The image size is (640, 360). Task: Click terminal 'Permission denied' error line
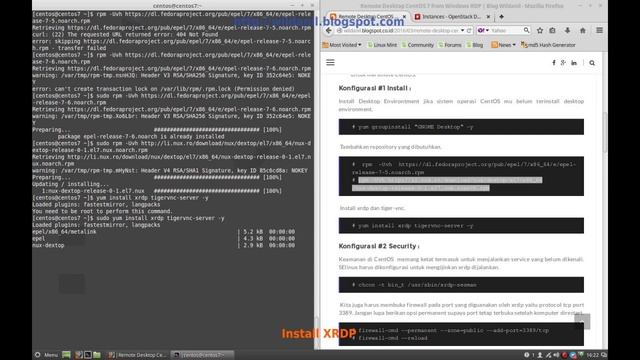click(163, 89)
